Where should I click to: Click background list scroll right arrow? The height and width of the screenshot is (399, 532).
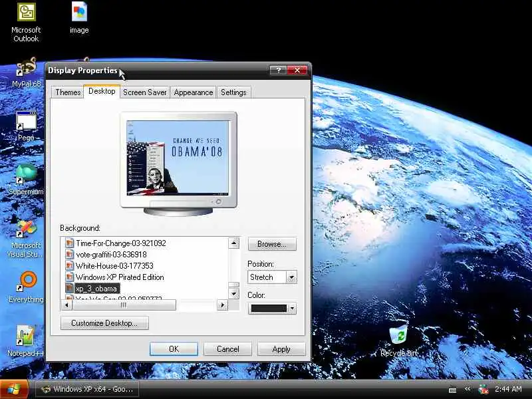(x=223, y=305)
